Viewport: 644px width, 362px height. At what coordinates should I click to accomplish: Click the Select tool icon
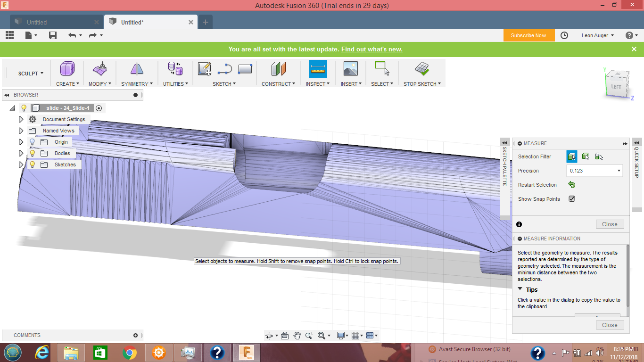tap(382, 69)
